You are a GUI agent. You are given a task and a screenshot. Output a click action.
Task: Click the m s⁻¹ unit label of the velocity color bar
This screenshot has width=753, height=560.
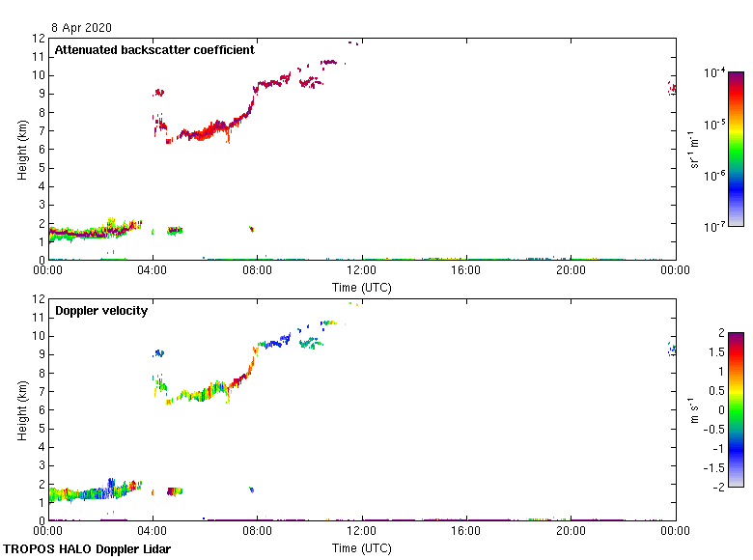tap(694, 409)
